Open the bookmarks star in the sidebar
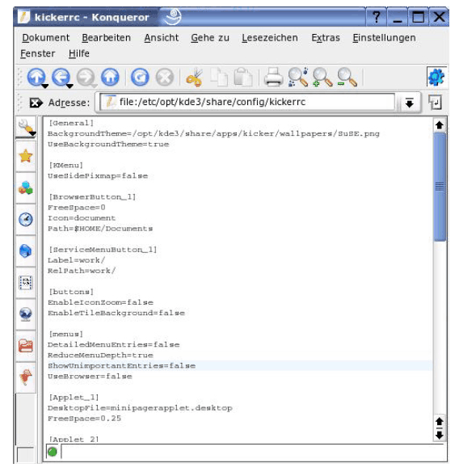 point(26,156)
